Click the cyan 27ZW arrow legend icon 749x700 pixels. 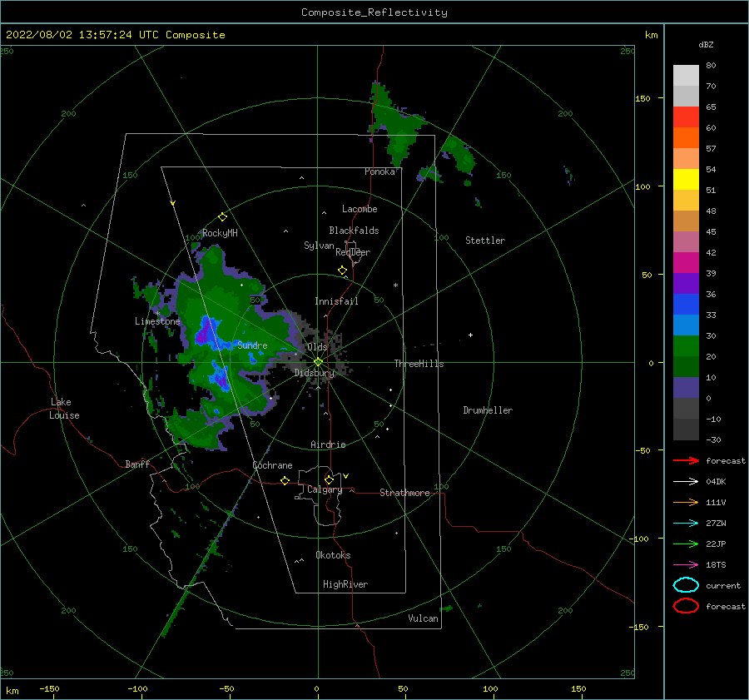(x=686, y=524)
